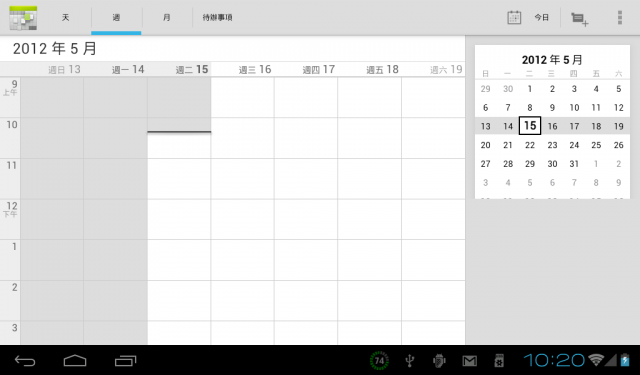Select 週二 15 column header

[x=192, y=70]
